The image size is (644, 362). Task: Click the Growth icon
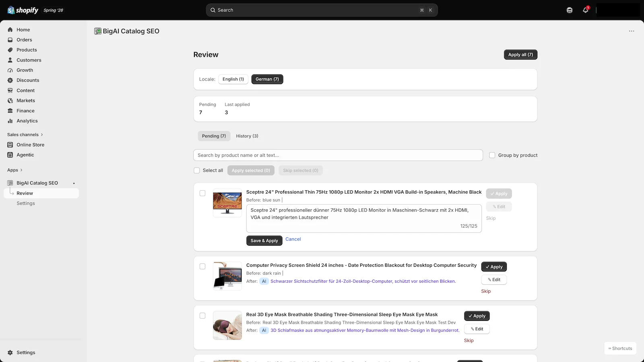coord(10,70)
